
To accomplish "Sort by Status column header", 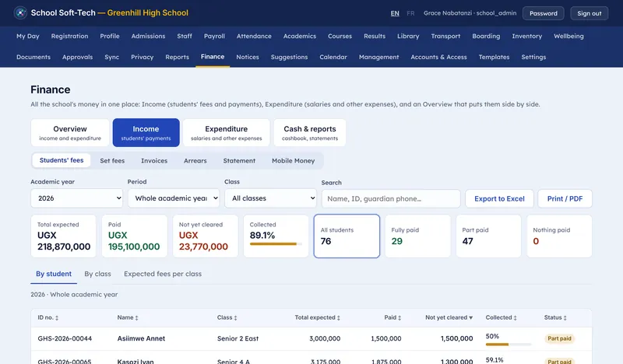I will (x=555, y=317).
